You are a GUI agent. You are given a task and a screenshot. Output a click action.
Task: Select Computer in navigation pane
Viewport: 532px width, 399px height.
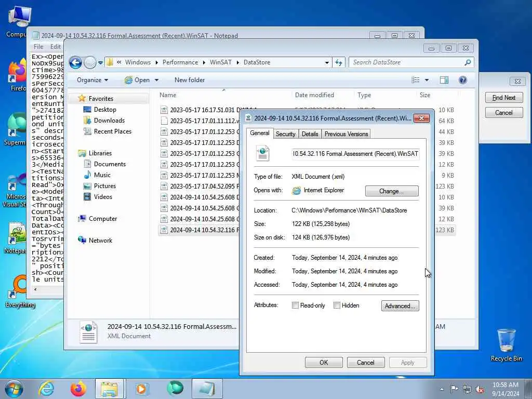click(x=102, y=219)
